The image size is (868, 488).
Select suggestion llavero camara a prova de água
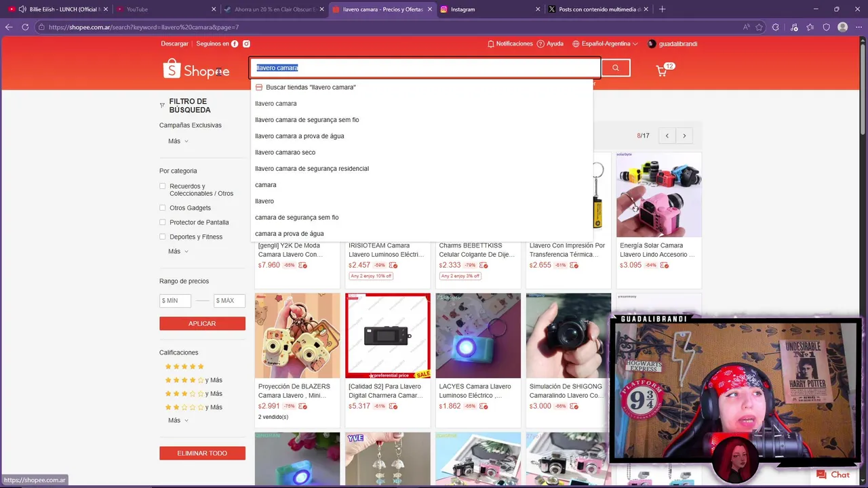click(x=422, y=136)
